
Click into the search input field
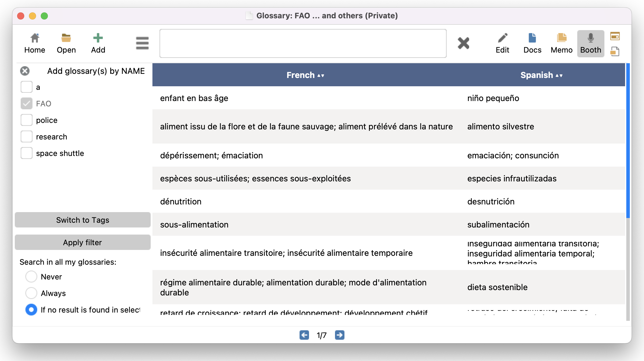303,43
